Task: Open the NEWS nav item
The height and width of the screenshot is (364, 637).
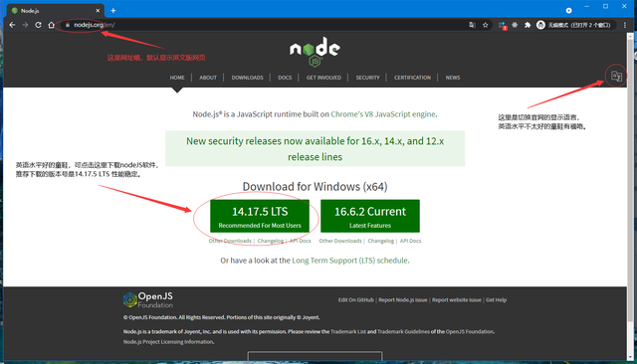Action: tap(453, 78)
